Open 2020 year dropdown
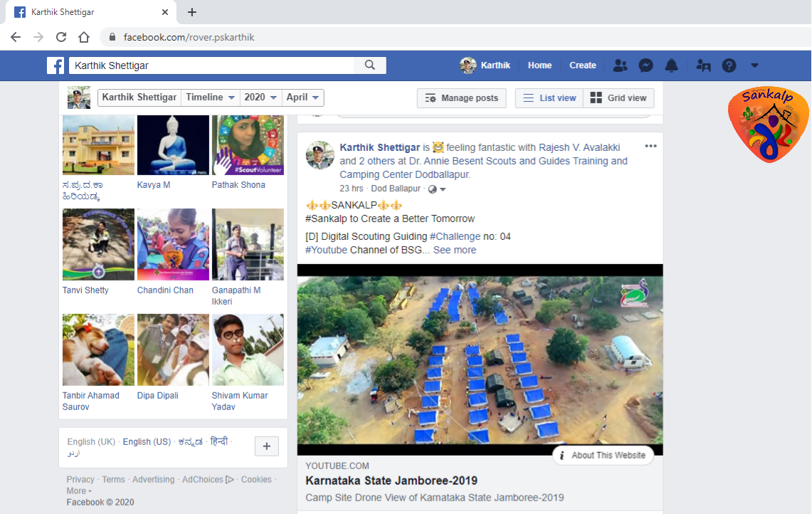 260,98
